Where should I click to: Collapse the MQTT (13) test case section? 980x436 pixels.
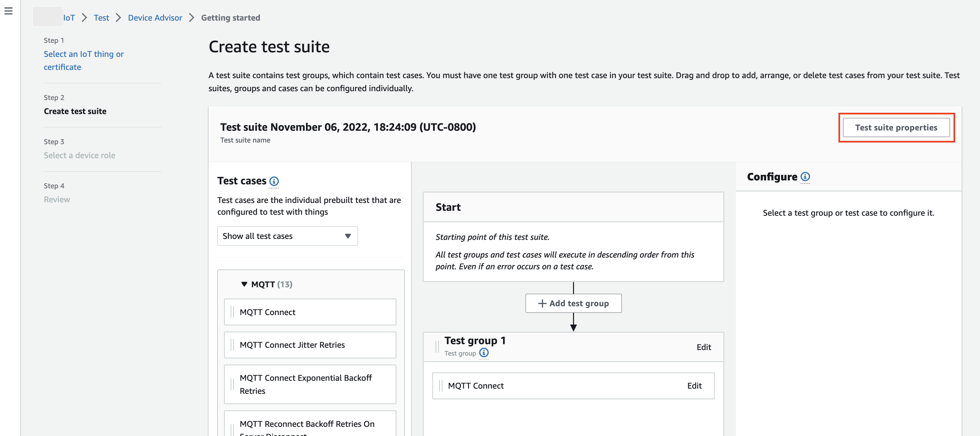[x=244, y=284]
